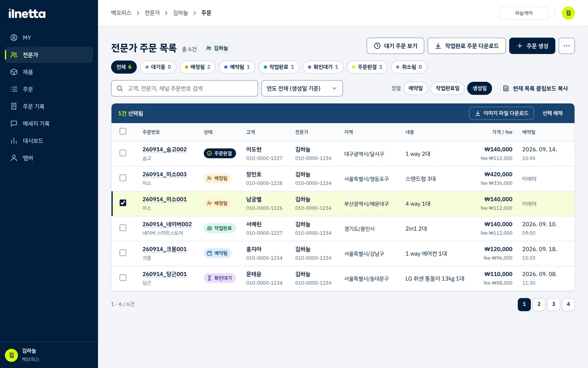The width and height of the screenshot is (588, 368).
Task: Open 대시보드 chart icon in sidebar
Action: click(x=14, y=141)
